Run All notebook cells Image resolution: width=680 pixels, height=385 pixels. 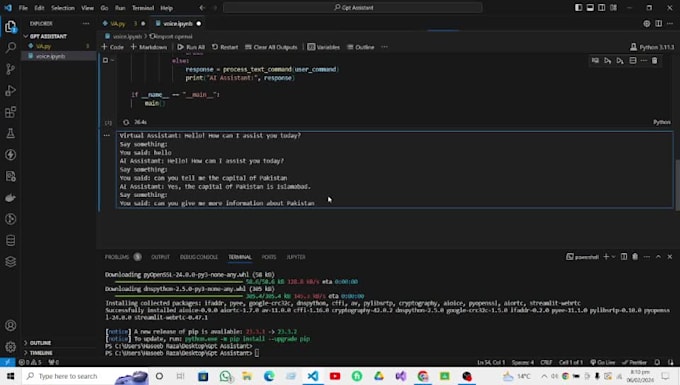[191, 47]
